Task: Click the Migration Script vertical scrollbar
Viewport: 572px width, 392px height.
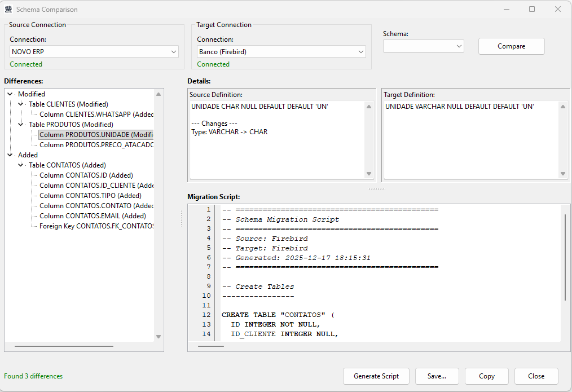Action: (565, 257)
